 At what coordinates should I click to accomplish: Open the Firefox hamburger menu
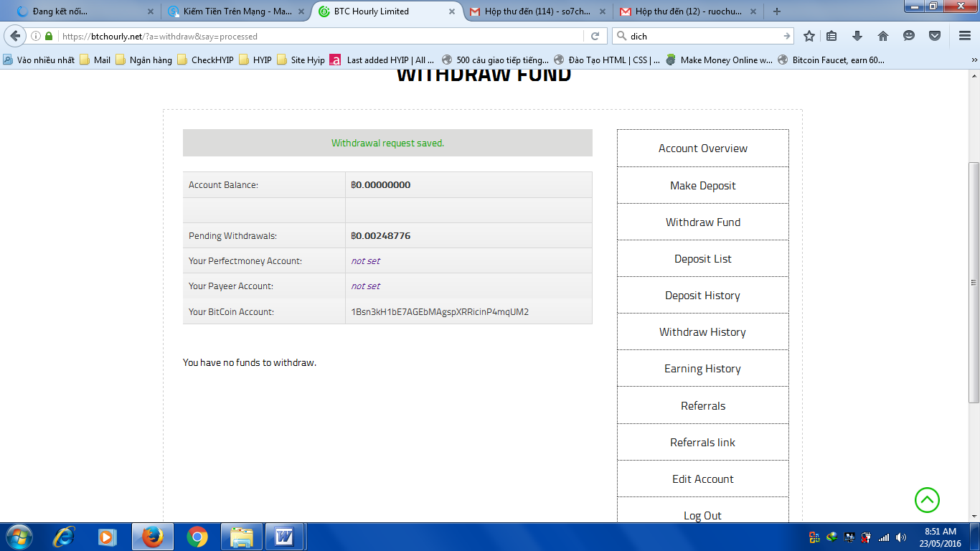(x=965, y=36)
